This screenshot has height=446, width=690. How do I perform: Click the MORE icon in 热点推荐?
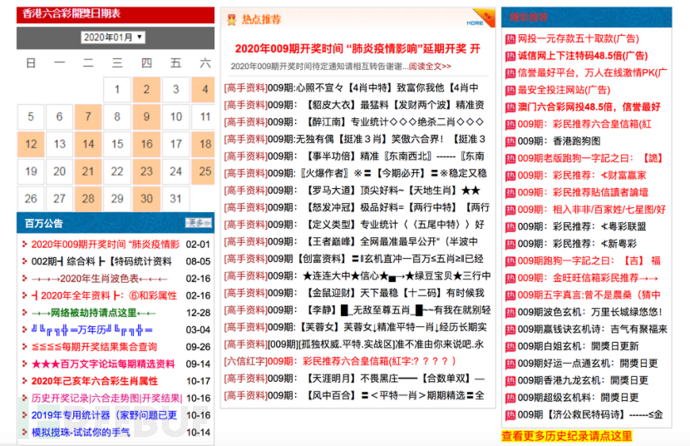point(475,23)
